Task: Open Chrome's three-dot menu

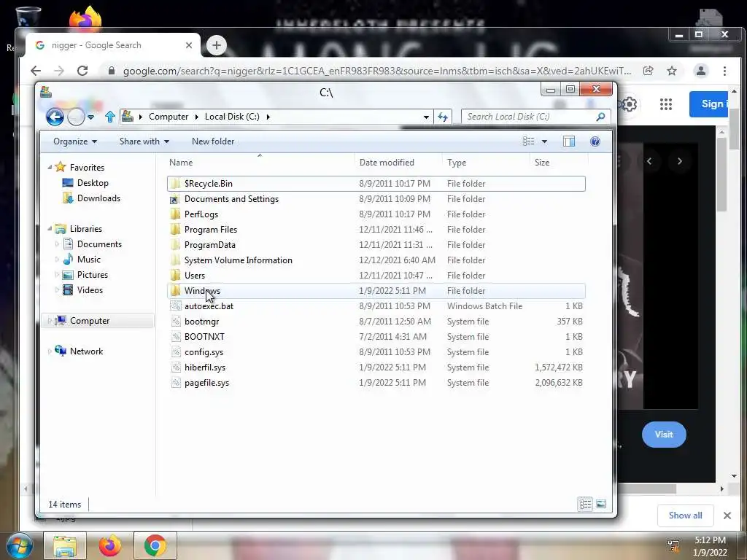Action: (x=724, y=71)
